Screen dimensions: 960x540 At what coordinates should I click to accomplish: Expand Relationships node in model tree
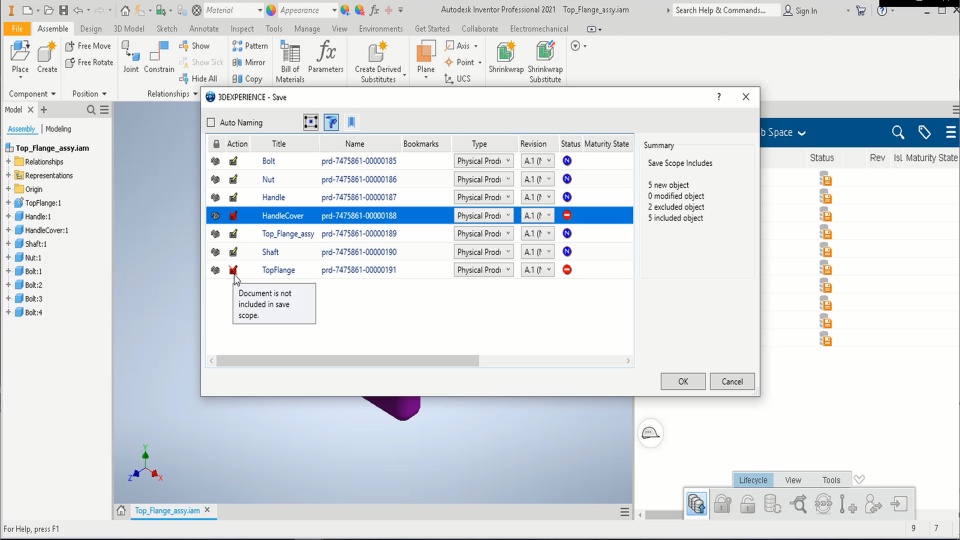coord(9,162)
